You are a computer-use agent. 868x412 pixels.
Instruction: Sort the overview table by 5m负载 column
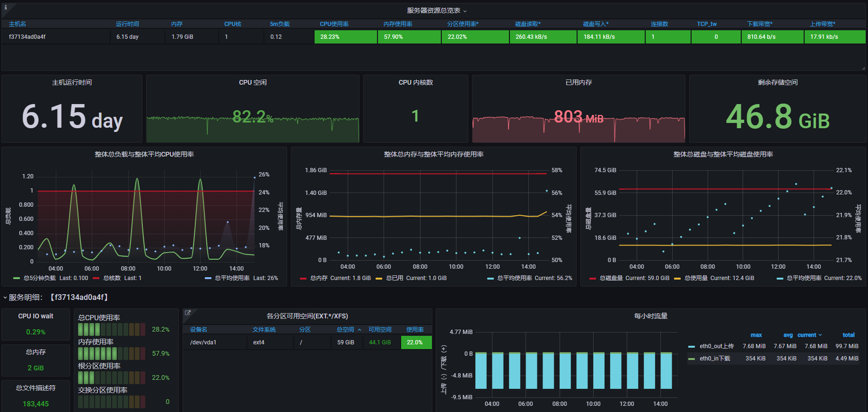pos(280,24)
